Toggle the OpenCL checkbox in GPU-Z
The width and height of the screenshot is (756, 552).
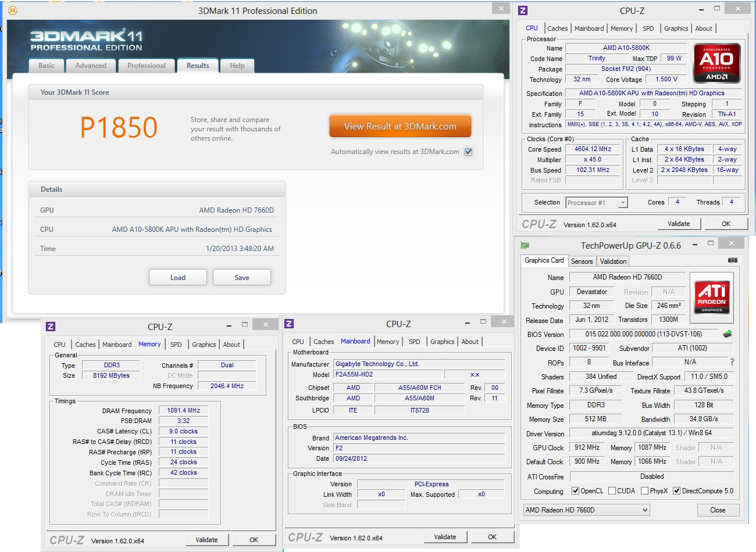pyautogui.click(x=576, y=491)
